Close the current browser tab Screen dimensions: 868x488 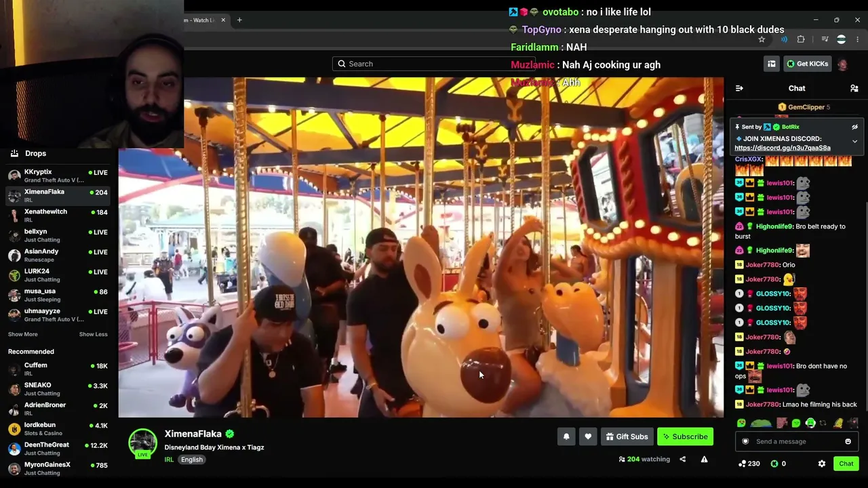(223, 20)
